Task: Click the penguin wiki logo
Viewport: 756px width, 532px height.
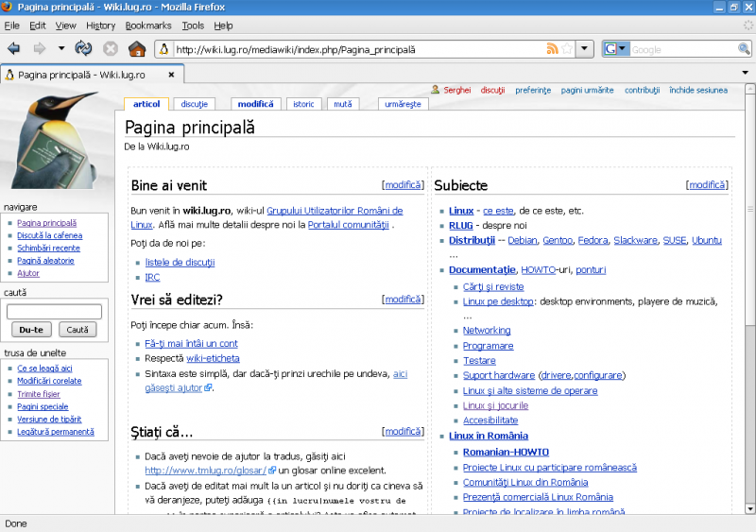Action: [57, 140]
